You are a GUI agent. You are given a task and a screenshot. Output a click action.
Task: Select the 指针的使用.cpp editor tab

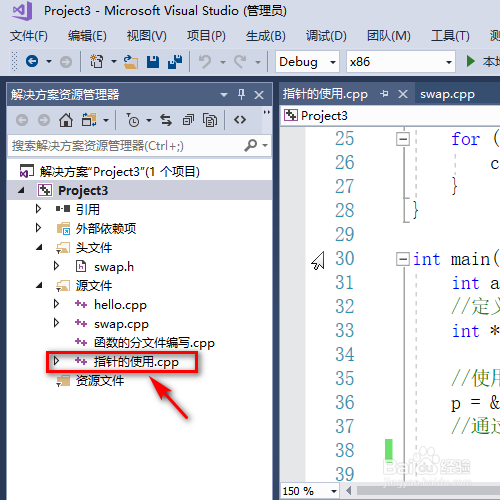click(x=325, y=95)
